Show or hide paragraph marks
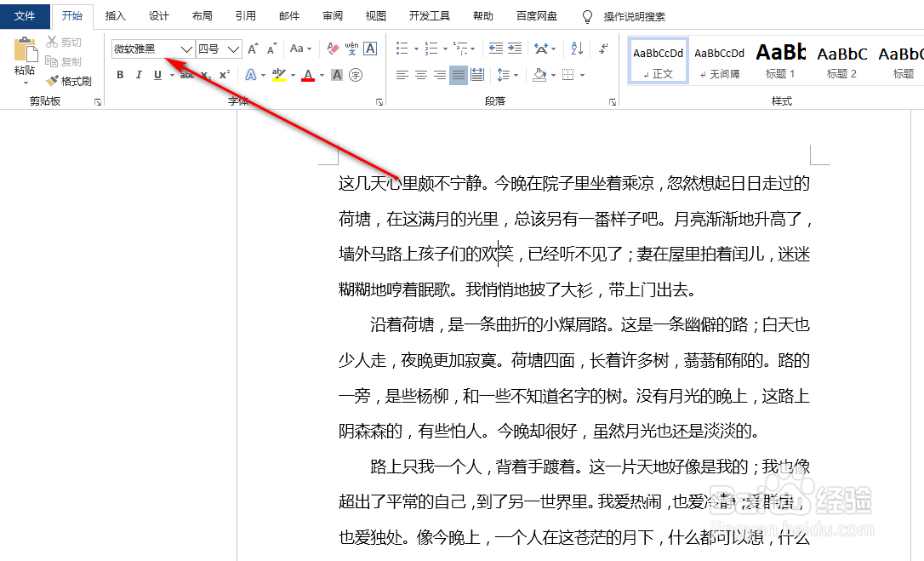Screen dimensions: 924x561 (603, 49)
